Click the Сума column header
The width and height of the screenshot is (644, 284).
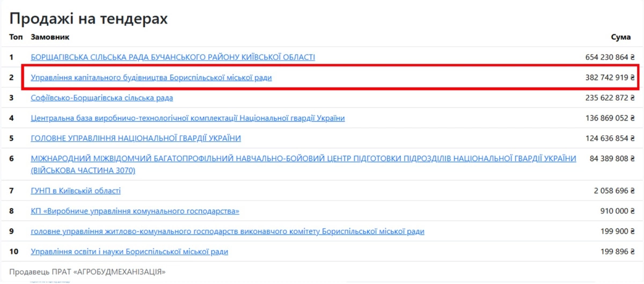[621, 37]
